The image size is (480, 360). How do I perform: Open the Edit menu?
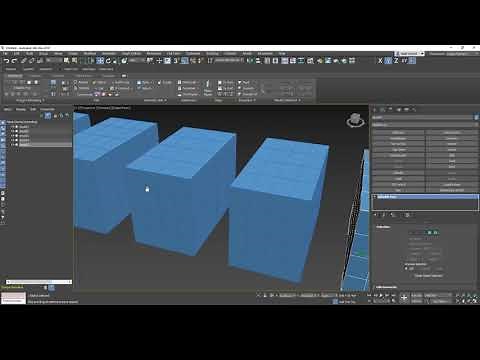point(17,53)
